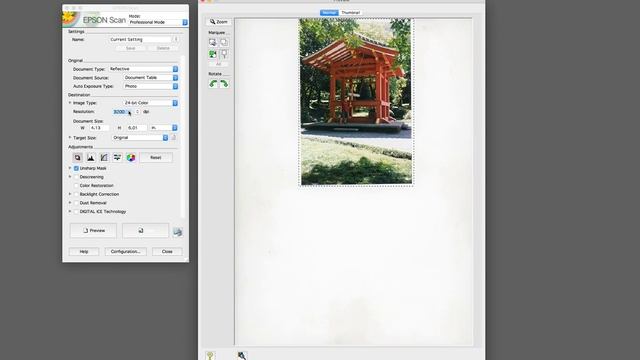Image resolution: width=640 pixels, height=360 pixels.
Task: Click the Auto Exposure adjustment icon
Action: pyautogui.click(x=78, y=158)
